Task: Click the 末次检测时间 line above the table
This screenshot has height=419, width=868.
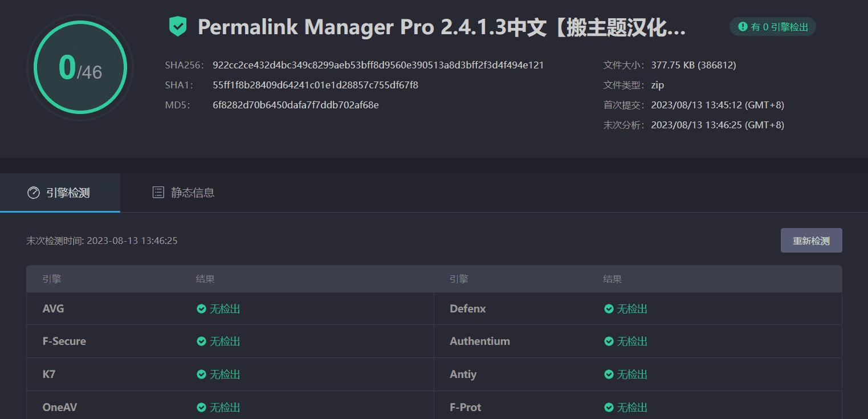Action: tap(102, 241)
